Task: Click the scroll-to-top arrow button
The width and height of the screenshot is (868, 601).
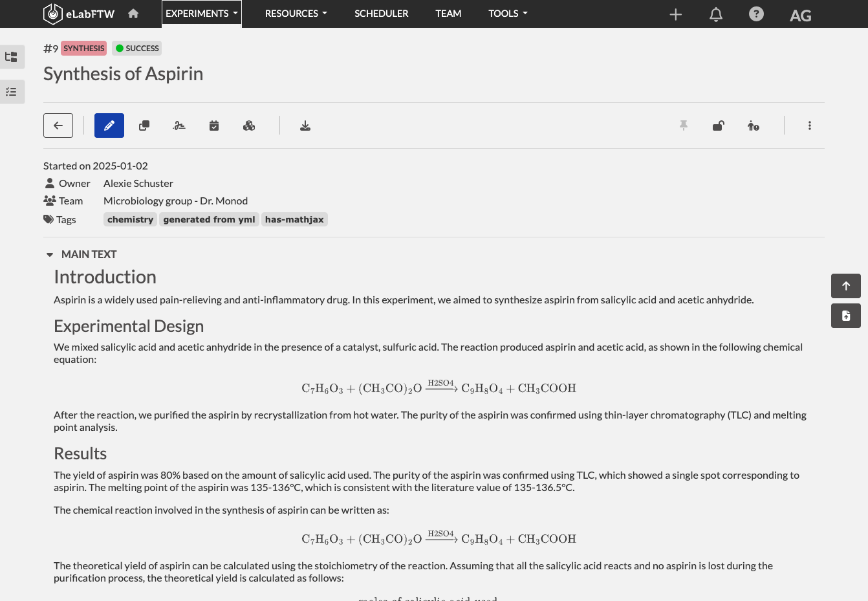Action: pos(846,286)
